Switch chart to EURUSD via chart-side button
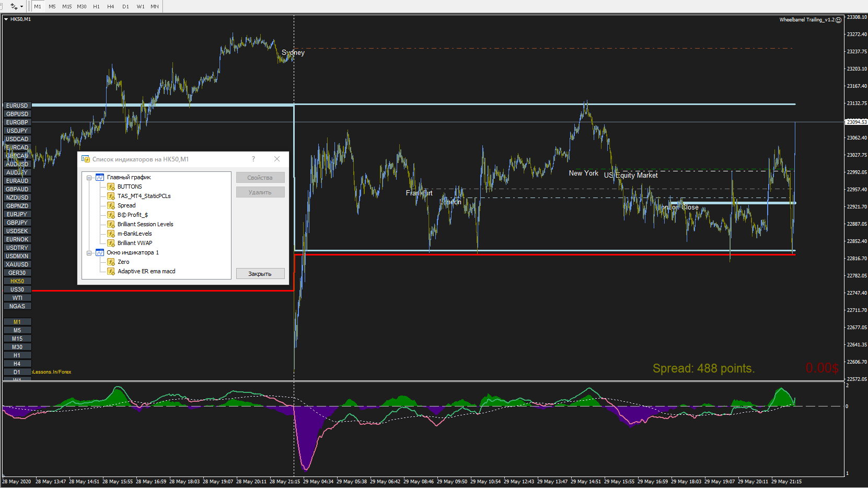The image size is (868, 488). click(17, 106)
